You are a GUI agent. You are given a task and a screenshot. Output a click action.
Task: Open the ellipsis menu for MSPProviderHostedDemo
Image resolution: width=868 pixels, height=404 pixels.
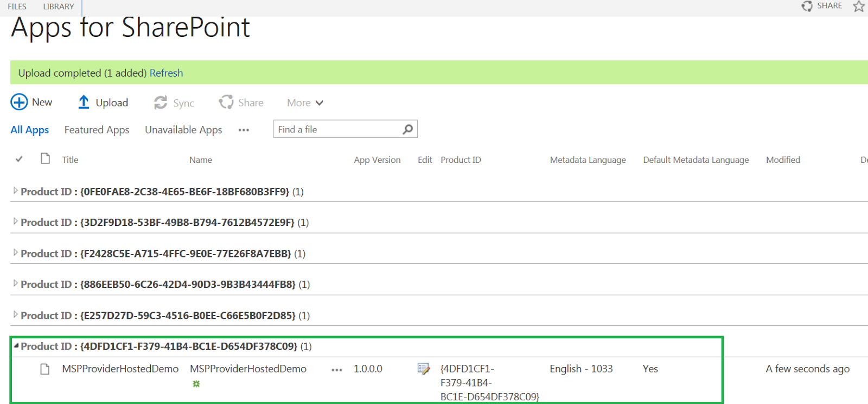pyautogui.click(x=337, y=370)
